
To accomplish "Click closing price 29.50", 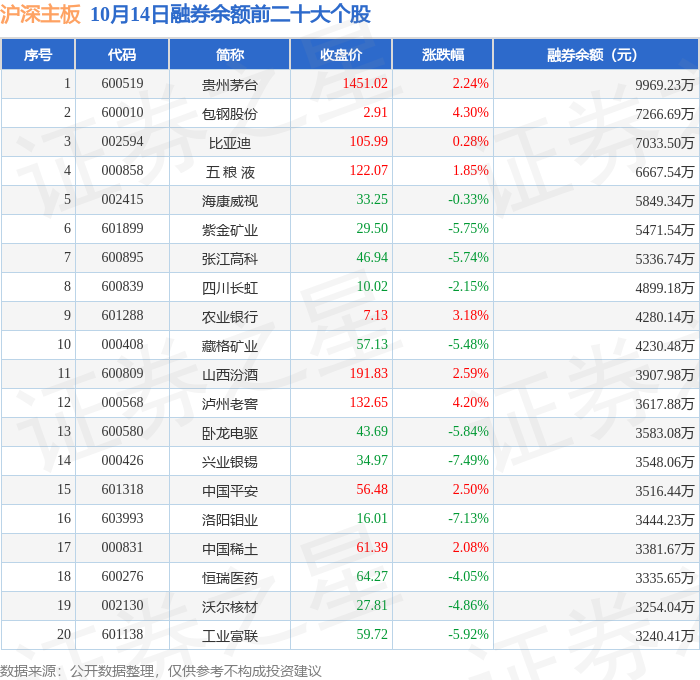I will pyautogui.click(x=372, y=229).
